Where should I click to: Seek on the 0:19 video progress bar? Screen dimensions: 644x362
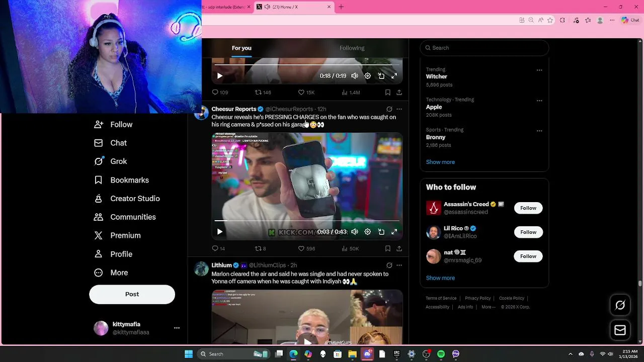(x=307, y=64)
